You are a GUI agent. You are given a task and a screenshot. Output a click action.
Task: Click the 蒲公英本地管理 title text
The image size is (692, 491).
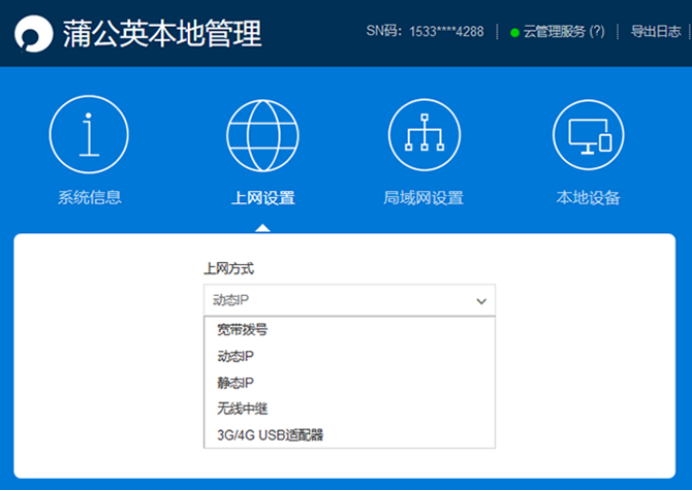162,34
